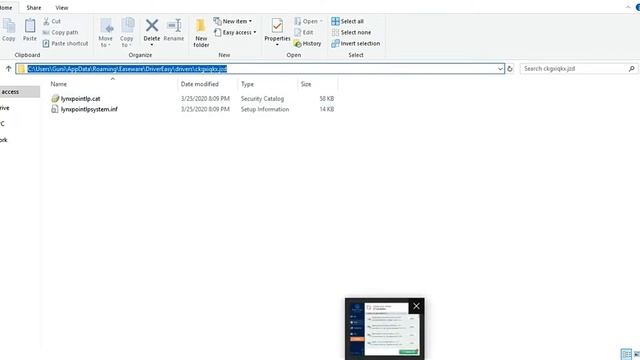Viewport: 640px width, 360px height.
Task: Click the Edit command in ribbon
Action: [304, 32]
